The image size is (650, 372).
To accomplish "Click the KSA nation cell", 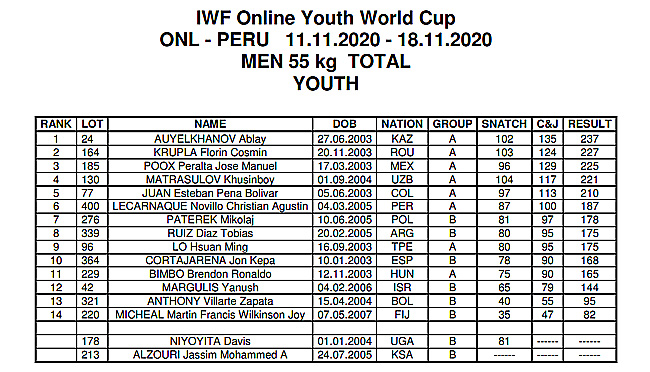I will (x=402, y=355).
